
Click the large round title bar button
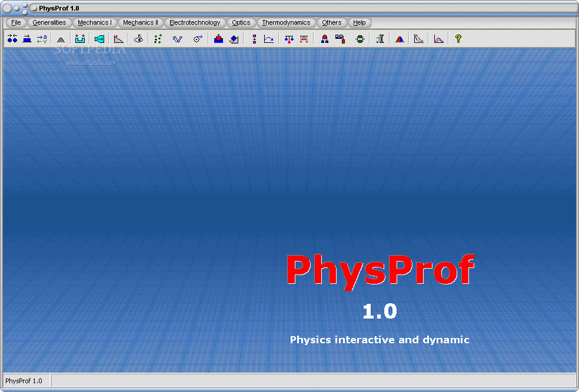pyautogui.click(x=8, y=8)
